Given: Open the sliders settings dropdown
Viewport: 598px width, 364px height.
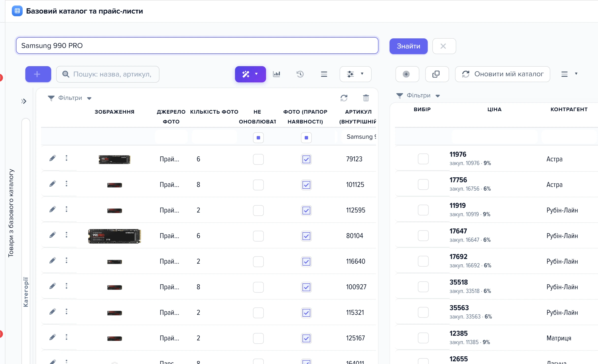Looking at the screenshot, I should click(355, 74).
